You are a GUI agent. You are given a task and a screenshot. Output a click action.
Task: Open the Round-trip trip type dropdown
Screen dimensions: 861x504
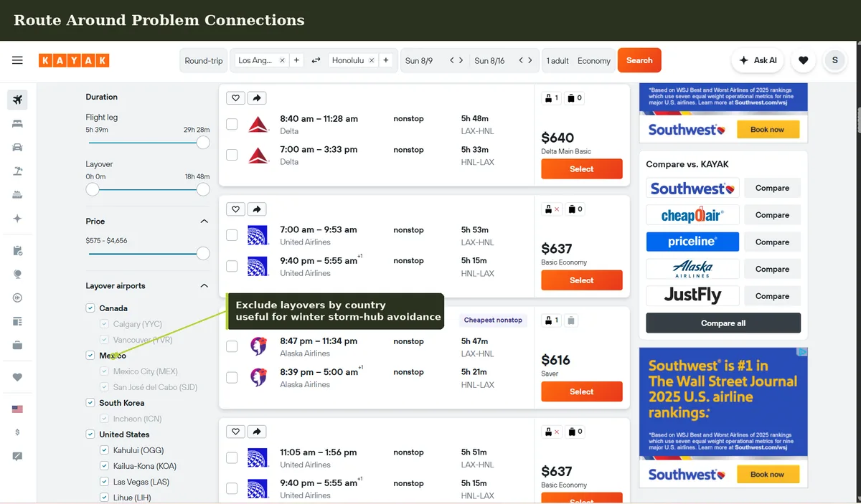(x=204, y=60)
